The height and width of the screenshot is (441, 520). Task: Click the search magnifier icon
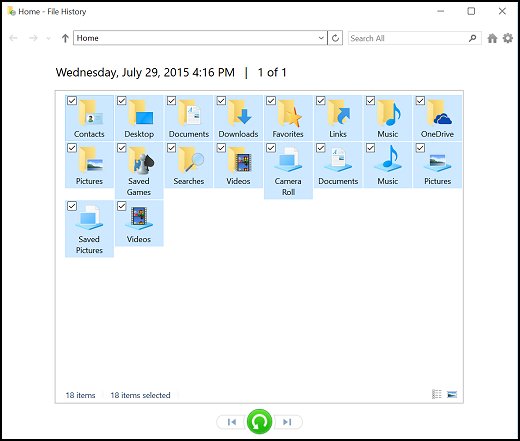tap(472, 38)
